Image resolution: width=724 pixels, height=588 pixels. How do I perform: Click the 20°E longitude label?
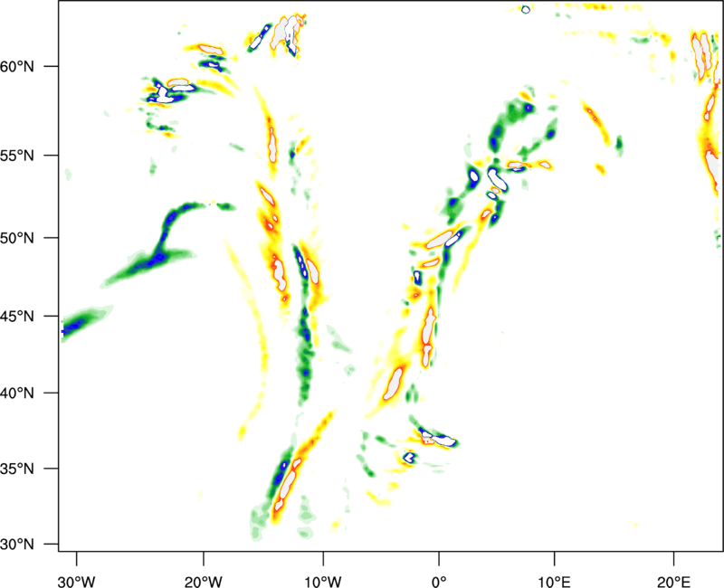coord(673,582)
